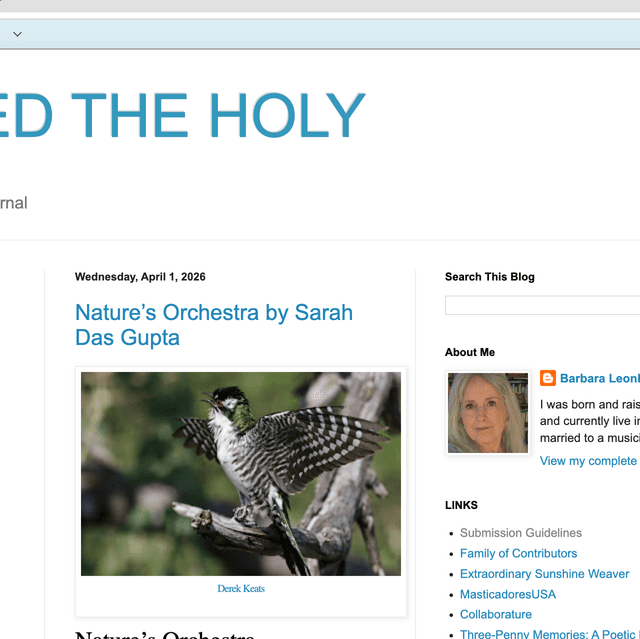640x639 pixels.
Task: Visit Extraordinary Sunshine Weaver link
Action: [544, 574]
